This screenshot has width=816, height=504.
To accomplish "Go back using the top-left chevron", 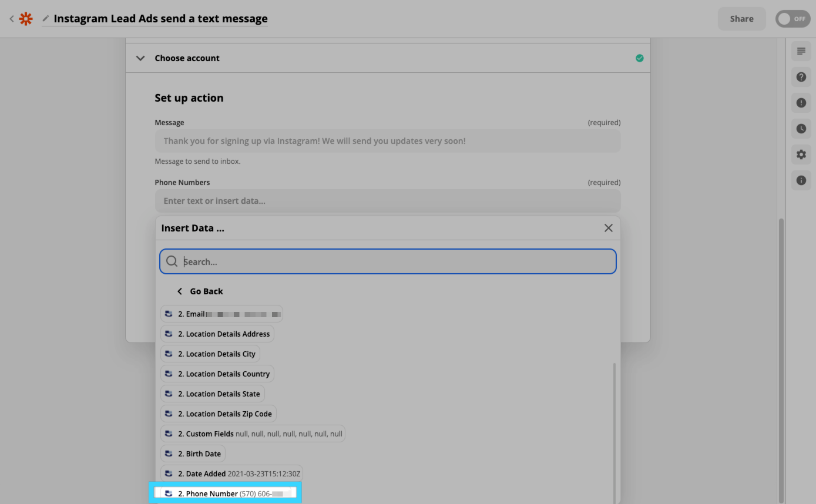I will 11,19.
